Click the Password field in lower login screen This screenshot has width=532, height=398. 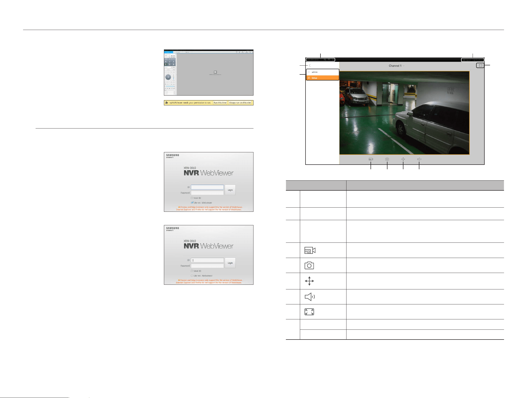[x=207, y=266]
